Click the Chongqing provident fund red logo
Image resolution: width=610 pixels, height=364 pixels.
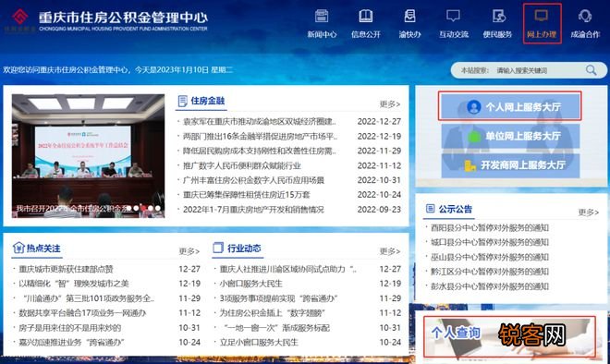[x=19, y=17]
